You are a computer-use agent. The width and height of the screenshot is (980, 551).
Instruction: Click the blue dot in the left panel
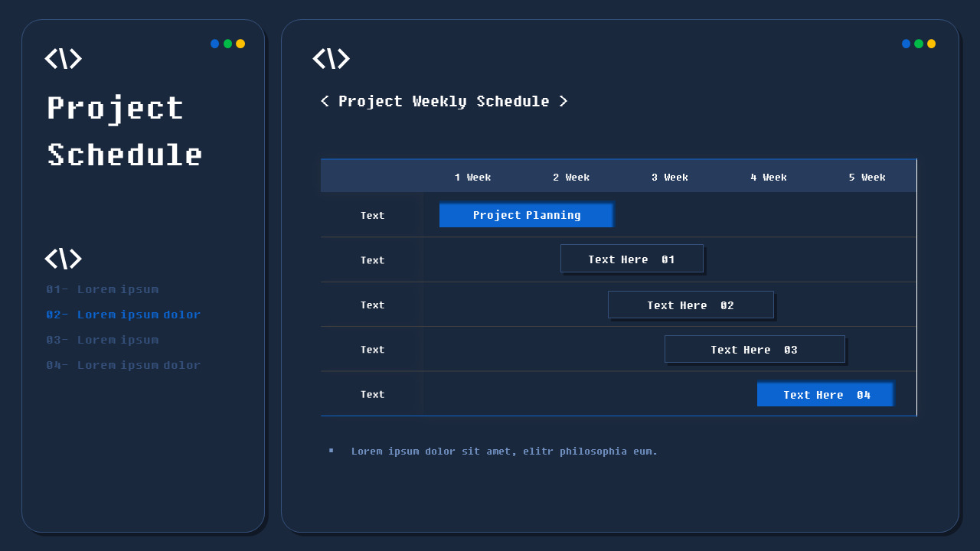pos(215,44)
